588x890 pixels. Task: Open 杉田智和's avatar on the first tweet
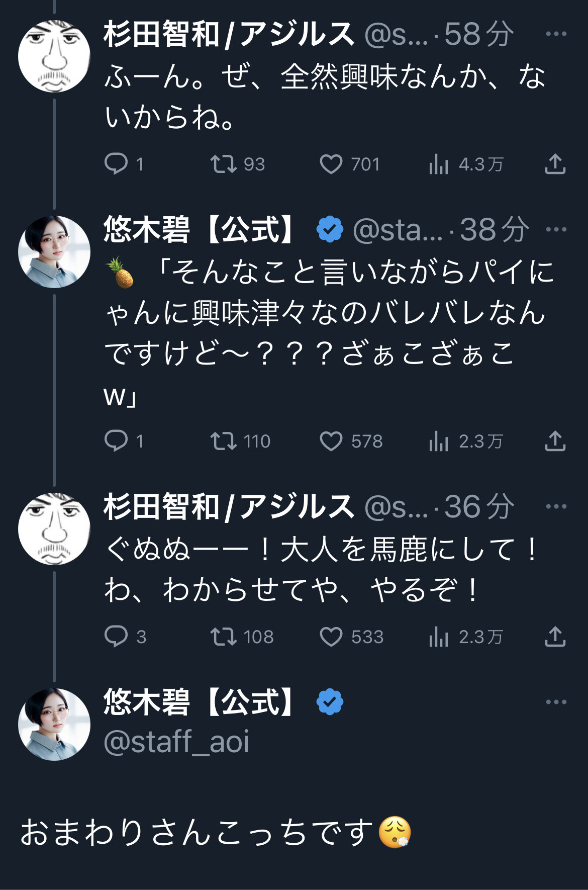coord(54,56)
